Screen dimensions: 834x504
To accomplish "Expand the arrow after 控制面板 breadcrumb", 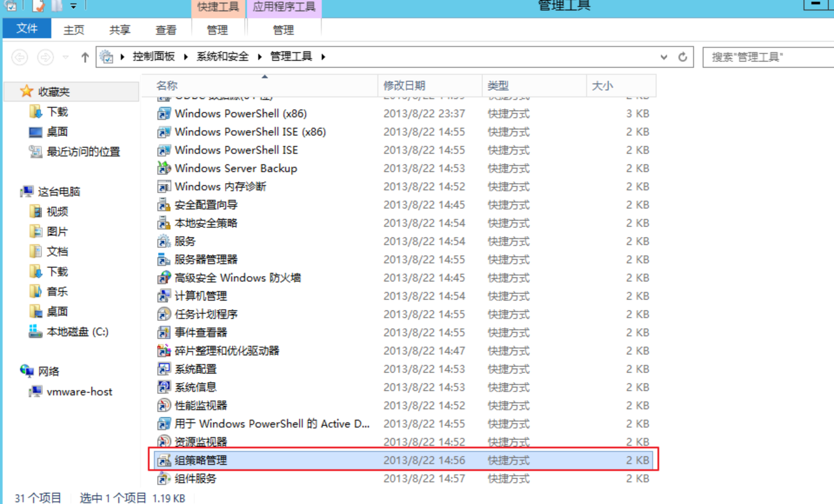I will (186, 57).
